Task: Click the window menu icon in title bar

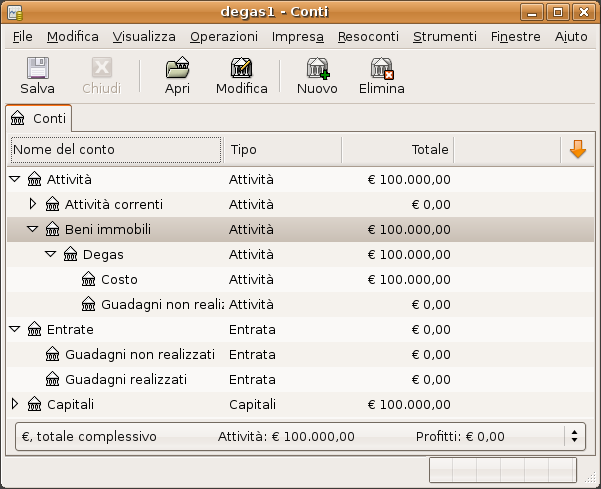Action: (x=14, y=12)
